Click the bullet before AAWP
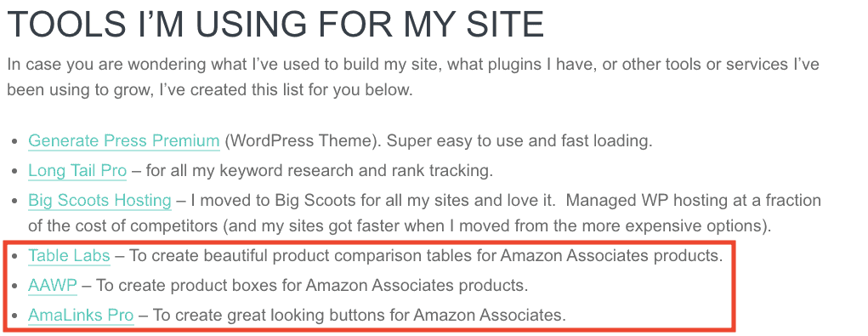 point(15,287)
